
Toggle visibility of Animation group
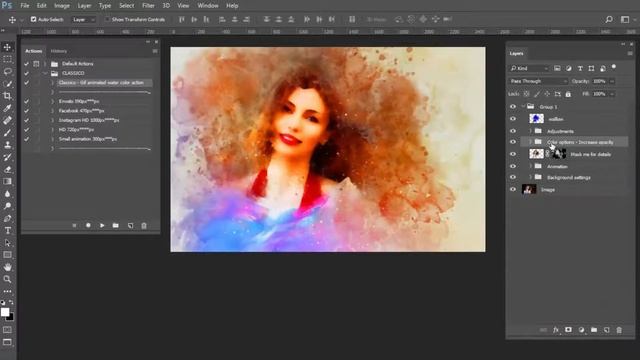513,166
